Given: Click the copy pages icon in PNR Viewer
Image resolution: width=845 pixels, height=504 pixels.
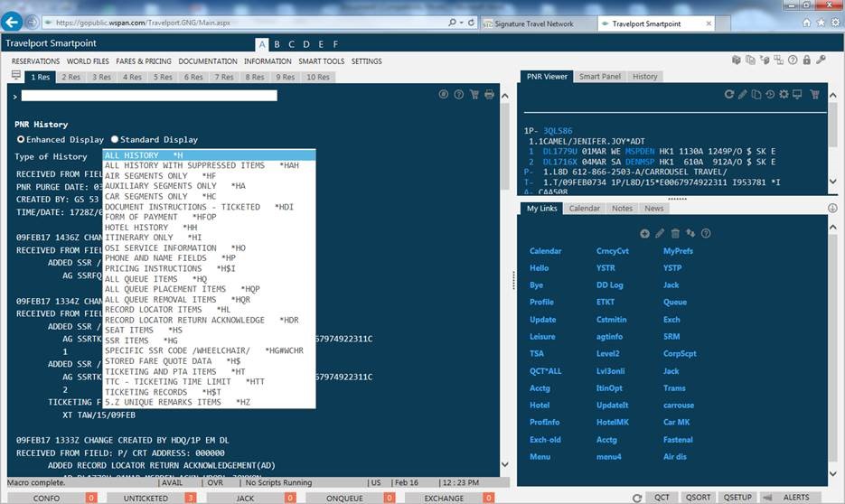Looking at the screenshot, I should 756,94.
